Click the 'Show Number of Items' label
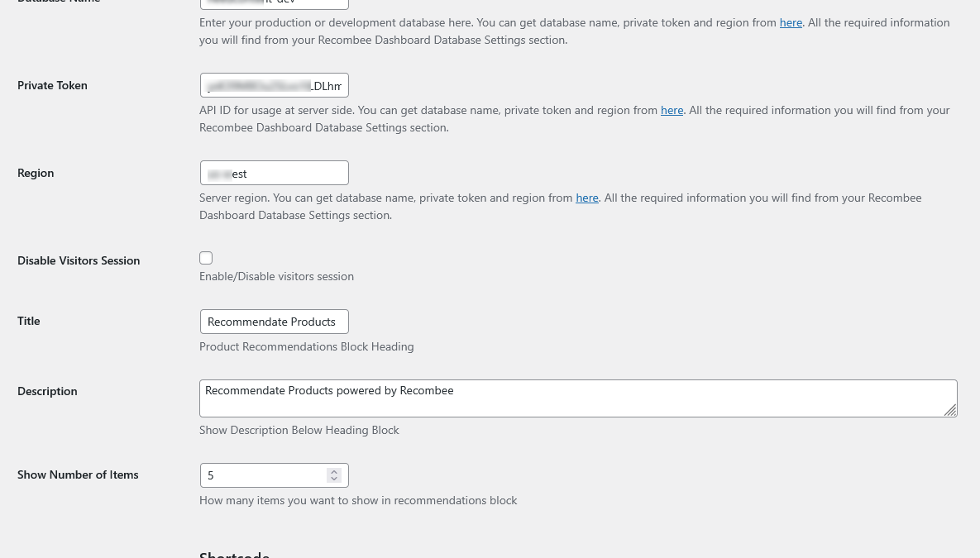This screenshot has height=558, width=980. pos(78,475)
